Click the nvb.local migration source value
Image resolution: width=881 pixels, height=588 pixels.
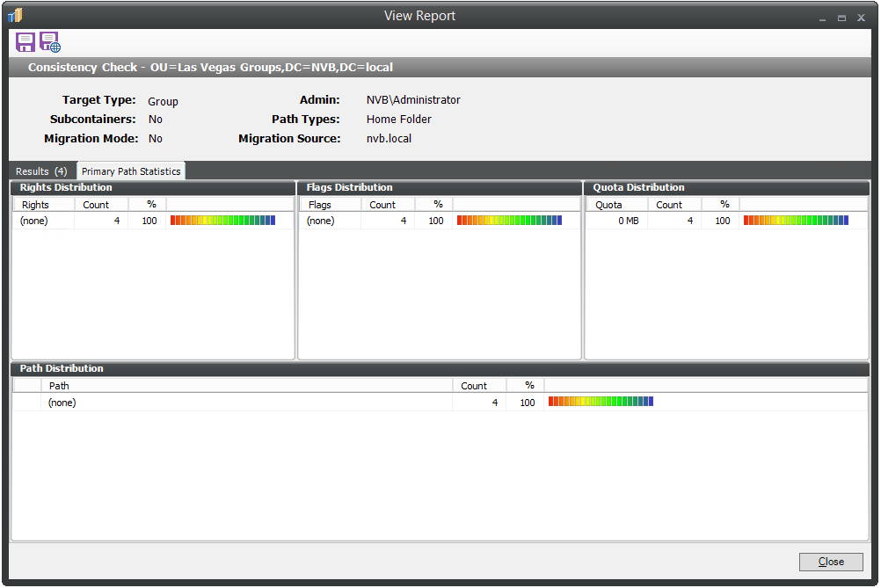[389, 138]
